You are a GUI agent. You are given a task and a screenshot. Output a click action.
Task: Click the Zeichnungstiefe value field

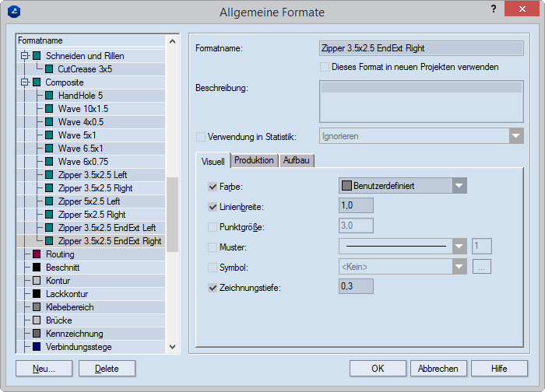coord(356,286)
